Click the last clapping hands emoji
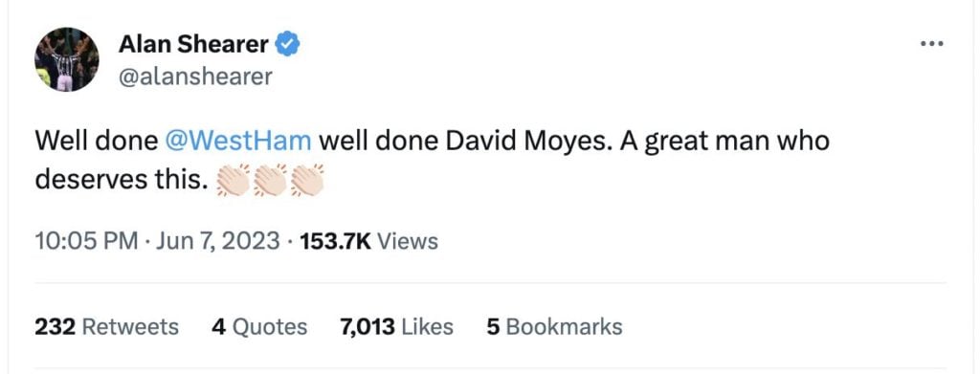This screenshot has height=374, width=980. (x=307, y=180)
